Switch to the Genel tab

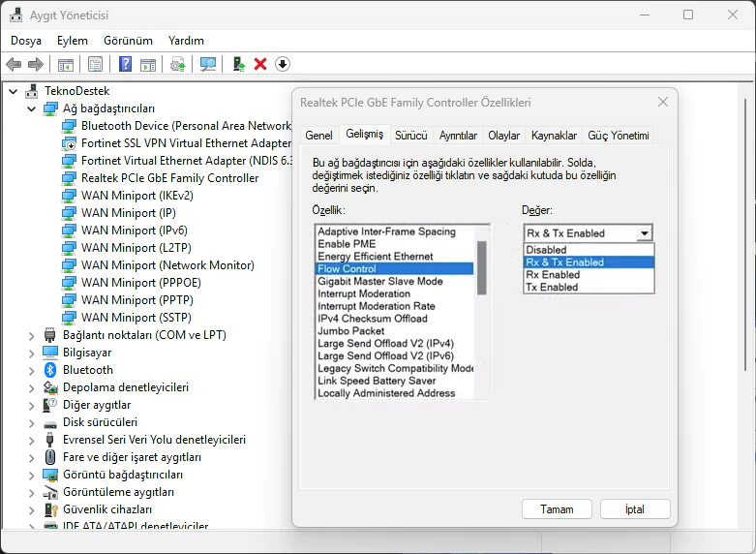click(318, 136)
